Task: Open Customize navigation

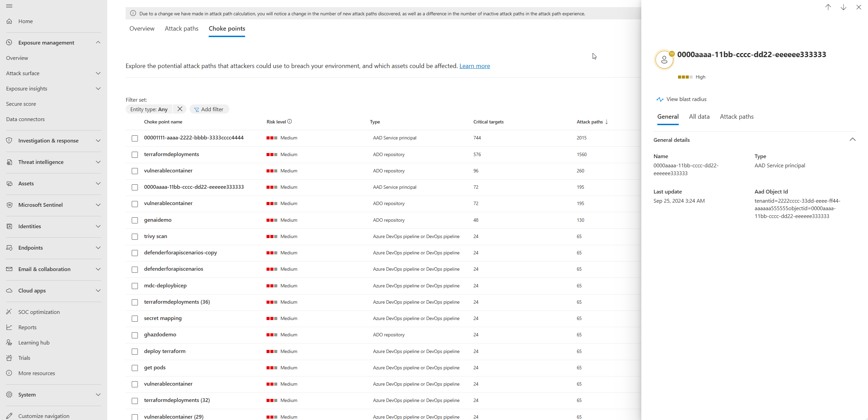Action: [44, 416]
